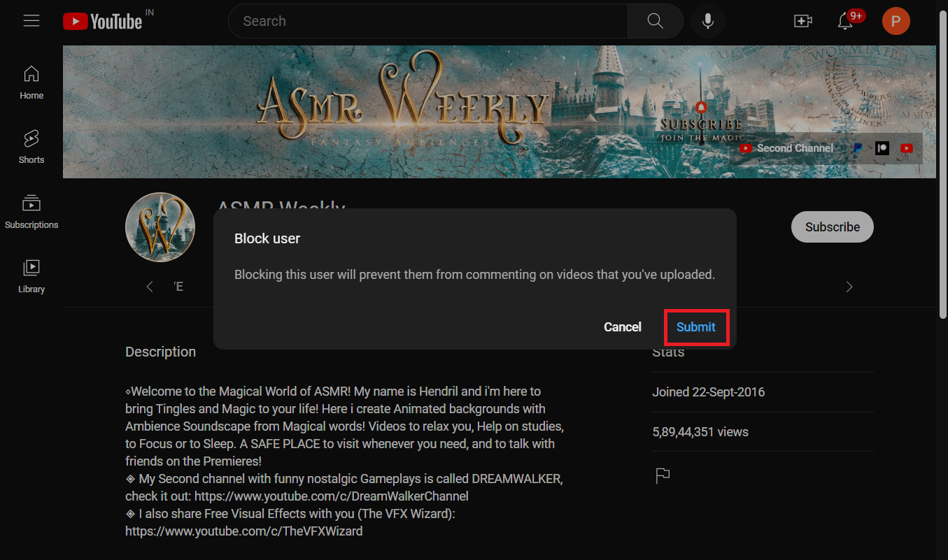Click Submit to block the user
This screenshot has height=560, width=948.
pyautogui.click(x=695, y=326)
